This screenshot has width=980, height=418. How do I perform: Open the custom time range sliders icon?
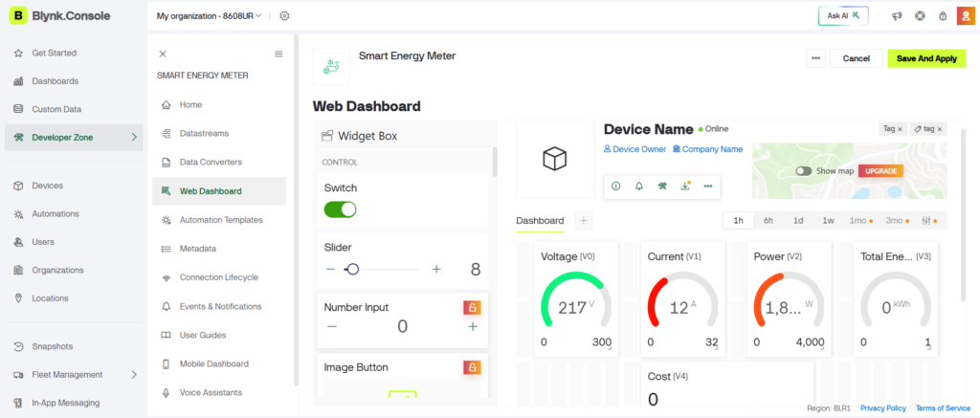(x=929, y=221)
